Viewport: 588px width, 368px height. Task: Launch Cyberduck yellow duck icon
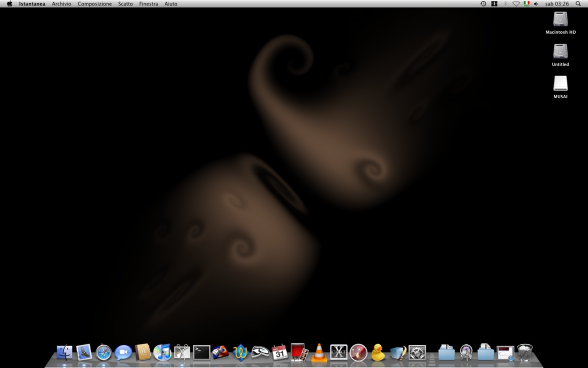point(378,352)
